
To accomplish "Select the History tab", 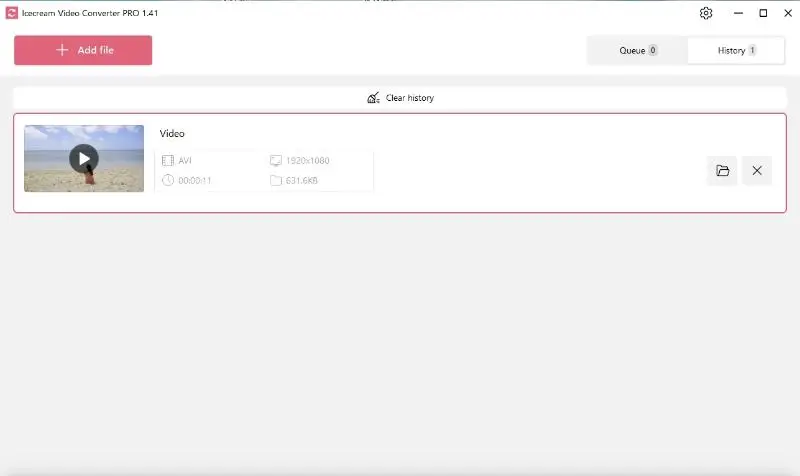I will tap(736, 51).
